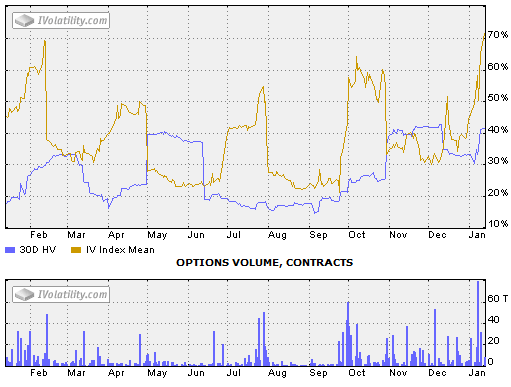Click the 0 label on volume axis
The height and width of the screenshot is (387, 511).
point(490,362)
